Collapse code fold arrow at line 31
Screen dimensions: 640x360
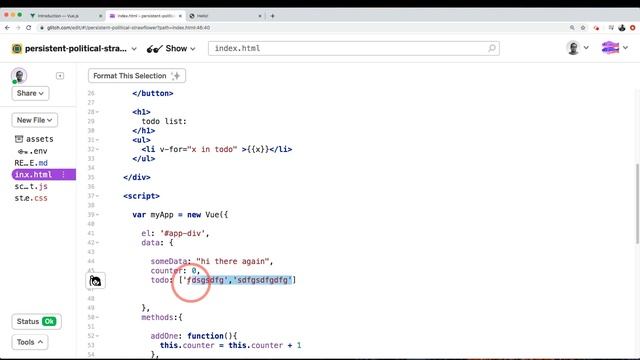[98, 140]
